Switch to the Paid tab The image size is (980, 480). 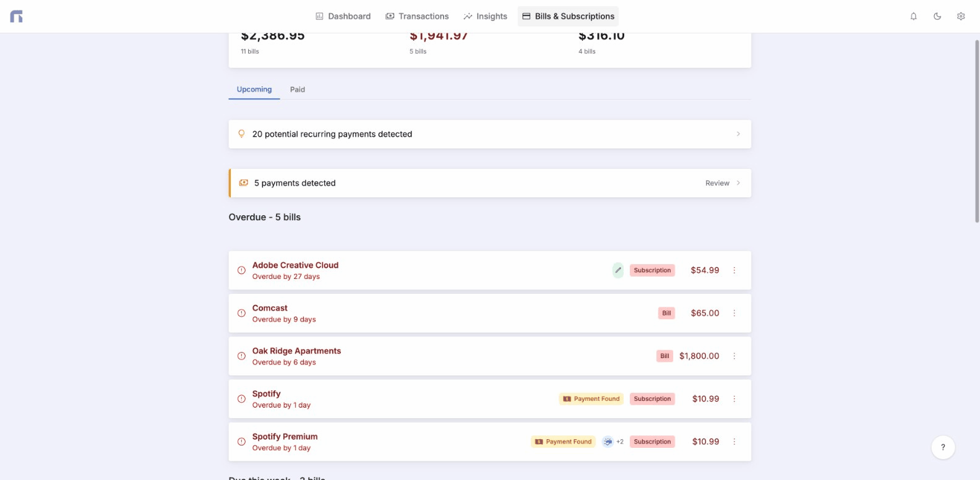(298, 89)
